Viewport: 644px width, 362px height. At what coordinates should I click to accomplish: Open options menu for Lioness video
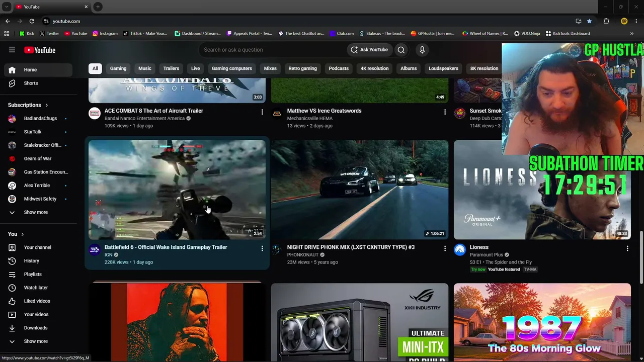[x=627, y=248]
